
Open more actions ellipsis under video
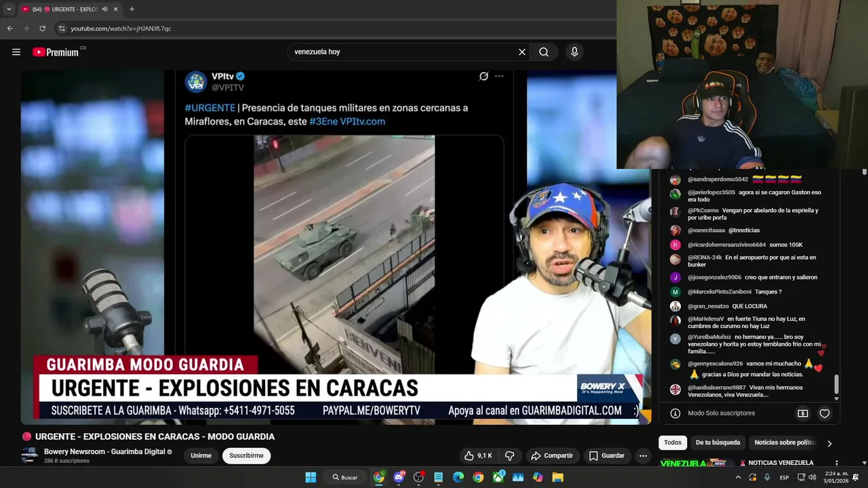tap(643, 456)
